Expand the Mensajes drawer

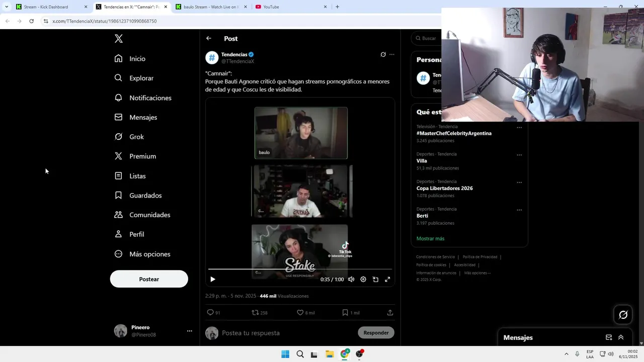(621, 337)
